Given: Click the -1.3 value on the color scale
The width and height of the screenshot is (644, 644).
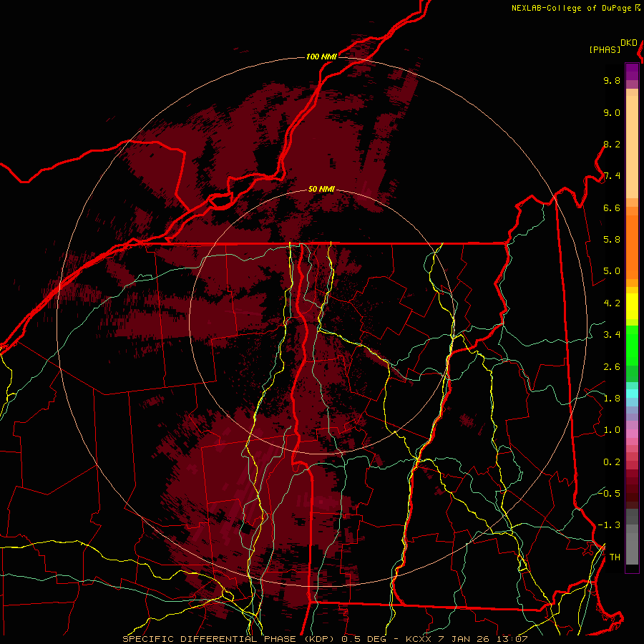Looking at the screenshot, I should pyautogui.click(x=609, y=526).
